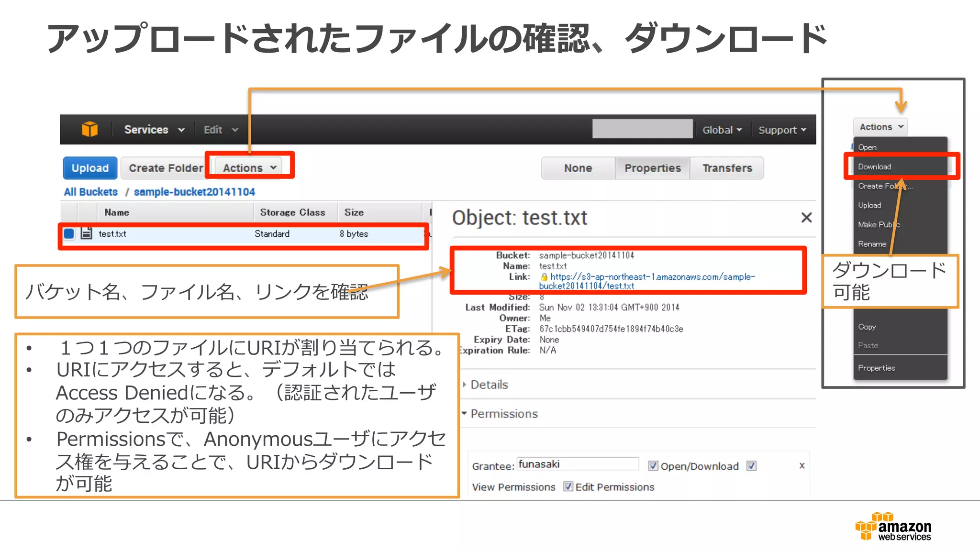Toggle the View Permissions checkbox
The image size is (980, 551).
pyautogui.click(x=751, y=466)
